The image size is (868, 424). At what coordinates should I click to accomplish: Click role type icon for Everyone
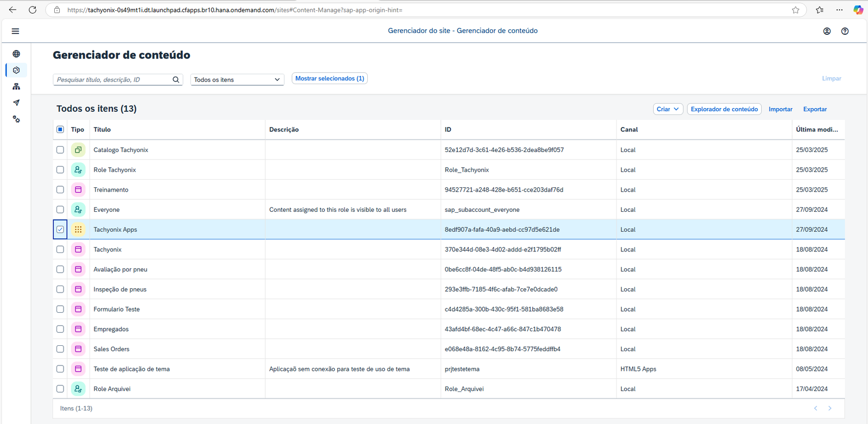click(x=78, y=210)
